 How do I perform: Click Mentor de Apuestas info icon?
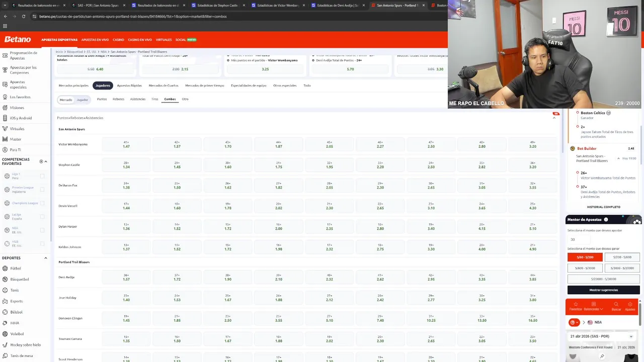(x=606, y=220)
